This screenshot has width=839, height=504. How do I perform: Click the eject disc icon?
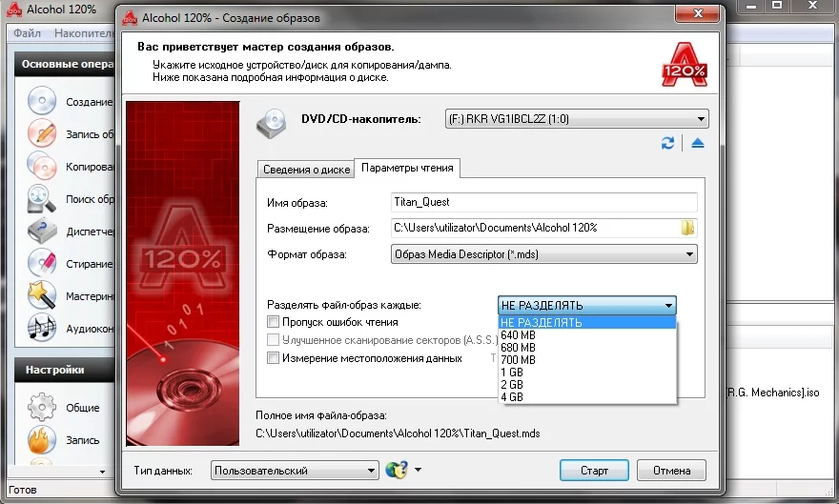pyautogui.click(x=697, y=143)
